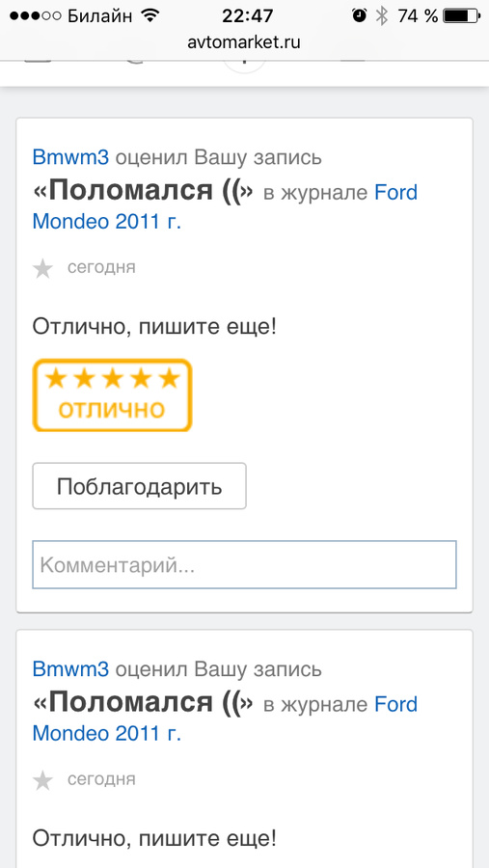Open Bmwm3 profile in the lower notification
The image size is (489, 868).
coord(70,668)
